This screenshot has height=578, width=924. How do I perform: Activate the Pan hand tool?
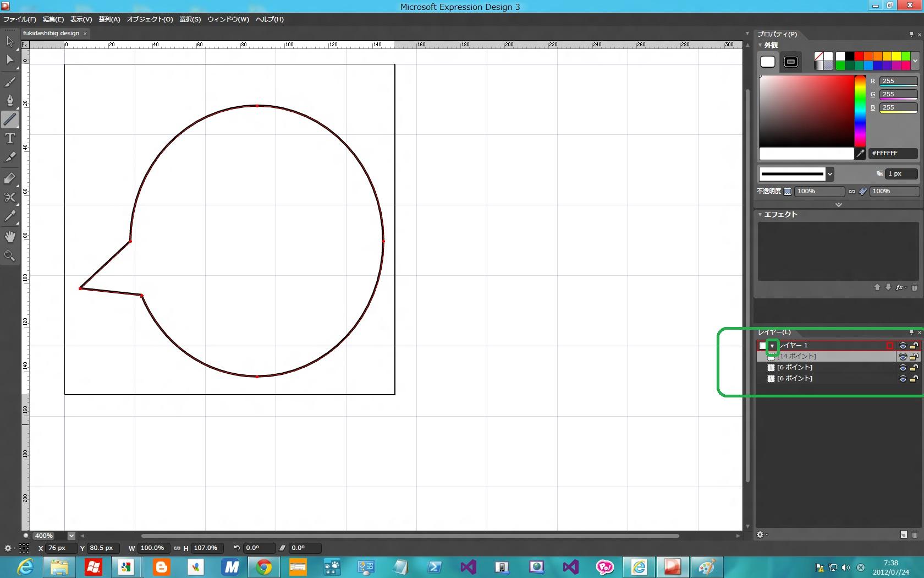[10, 237]
